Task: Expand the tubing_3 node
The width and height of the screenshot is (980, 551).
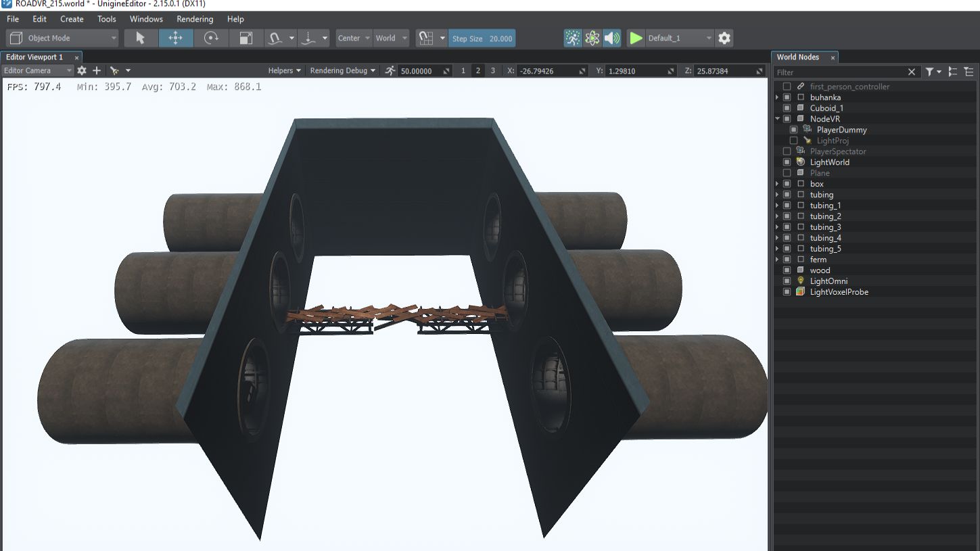Action: (x=778, y=227)
